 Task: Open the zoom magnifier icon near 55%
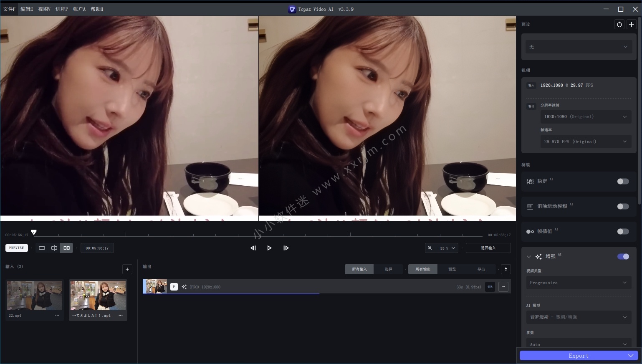pyautogui.click(x=430, y=248)
